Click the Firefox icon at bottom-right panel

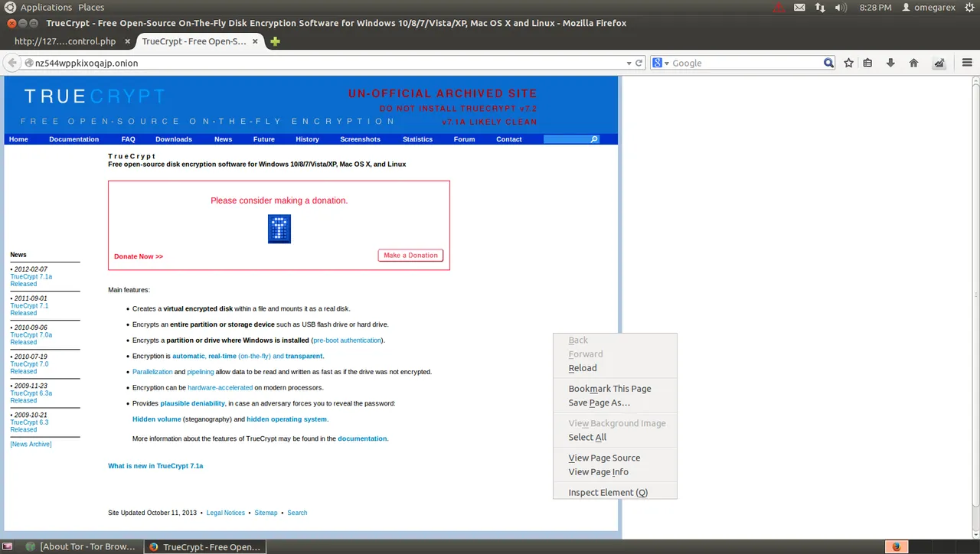pyautogui.click(x=896, y=546)
